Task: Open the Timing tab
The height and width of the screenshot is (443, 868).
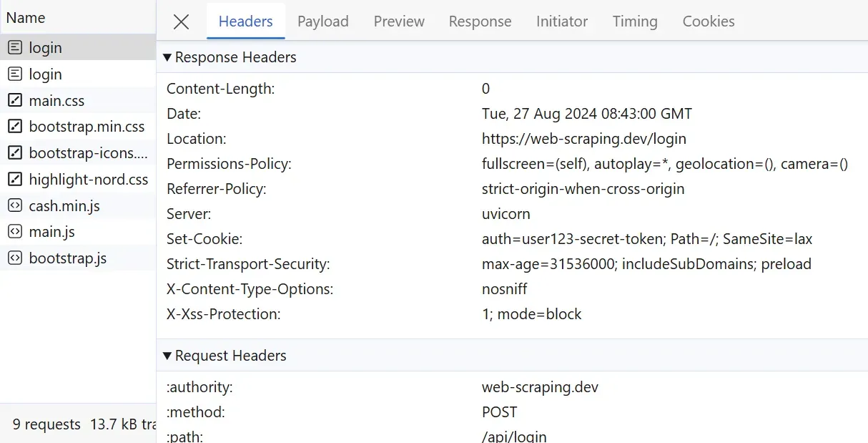Action: [x=634, y=21]
